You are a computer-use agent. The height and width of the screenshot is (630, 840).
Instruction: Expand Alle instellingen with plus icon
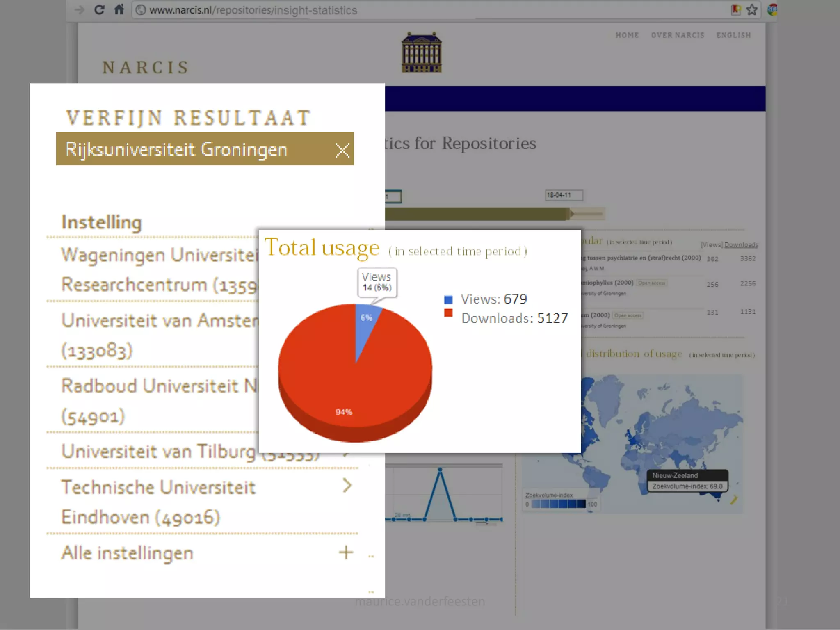pos(346,552)
